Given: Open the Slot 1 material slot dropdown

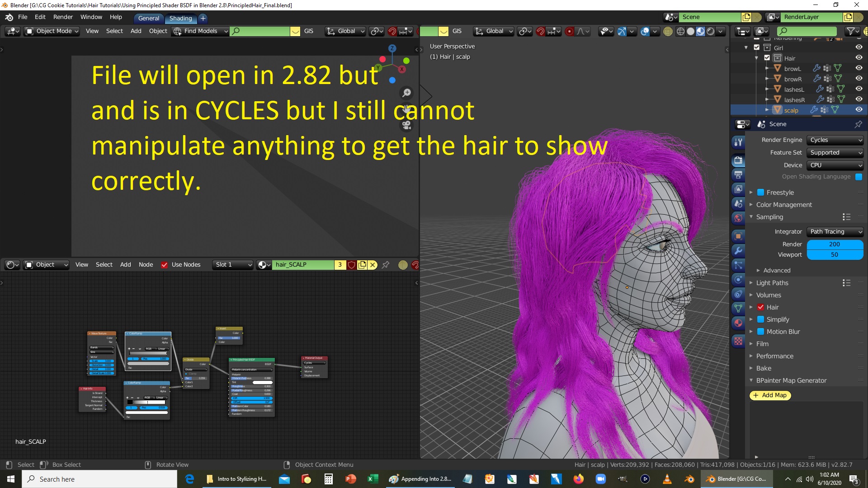Looking at the screenshot, I should pos(233,265).
